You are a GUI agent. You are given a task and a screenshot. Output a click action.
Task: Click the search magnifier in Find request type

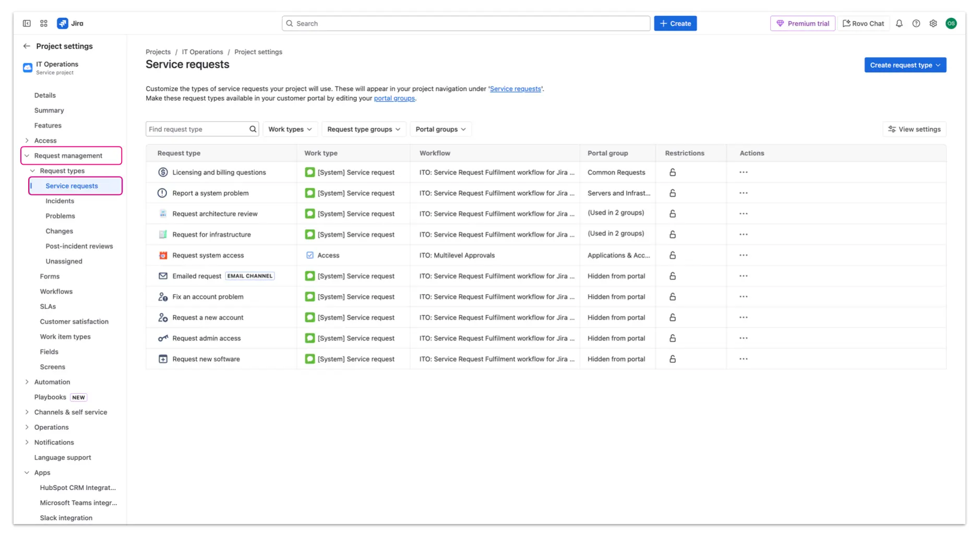(x=253, y=129)
